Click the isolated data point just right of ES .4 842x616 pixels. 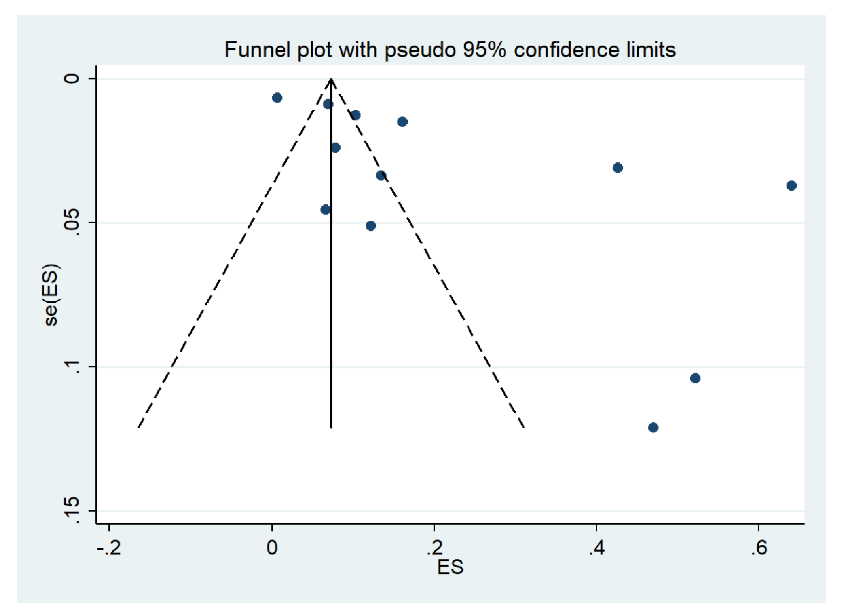tap(618, 168)
